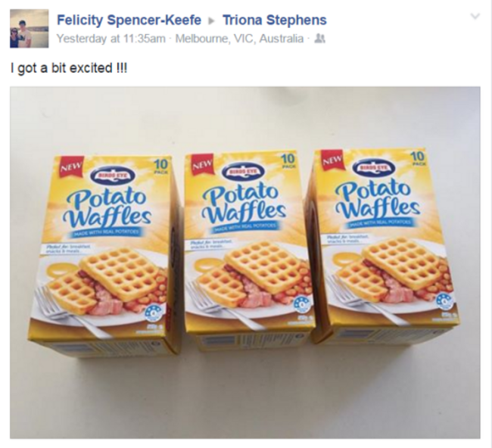
Task: Click the Melbourne, VIC, Australia location
Action: point(239,39)
